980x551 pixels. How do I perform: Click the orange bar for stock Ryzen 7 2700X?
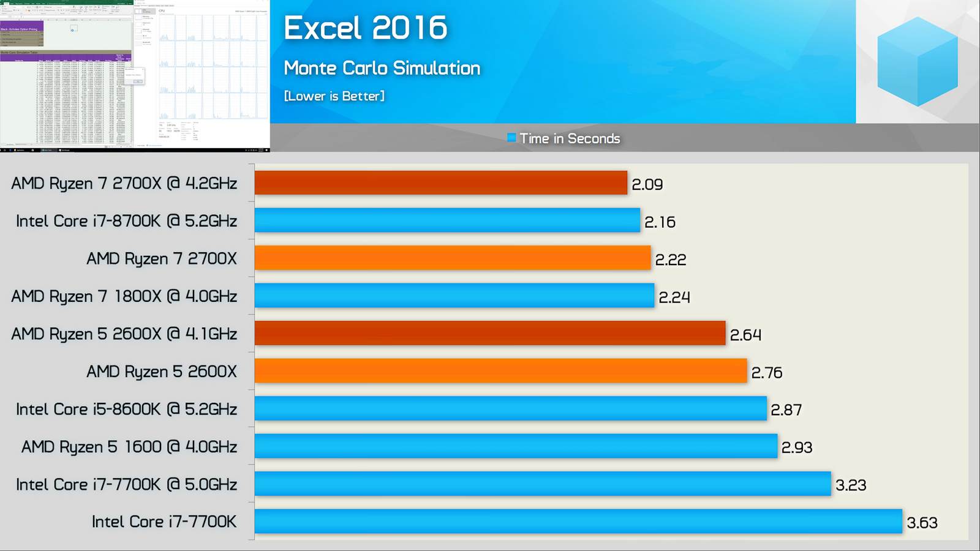click(453, 258)
